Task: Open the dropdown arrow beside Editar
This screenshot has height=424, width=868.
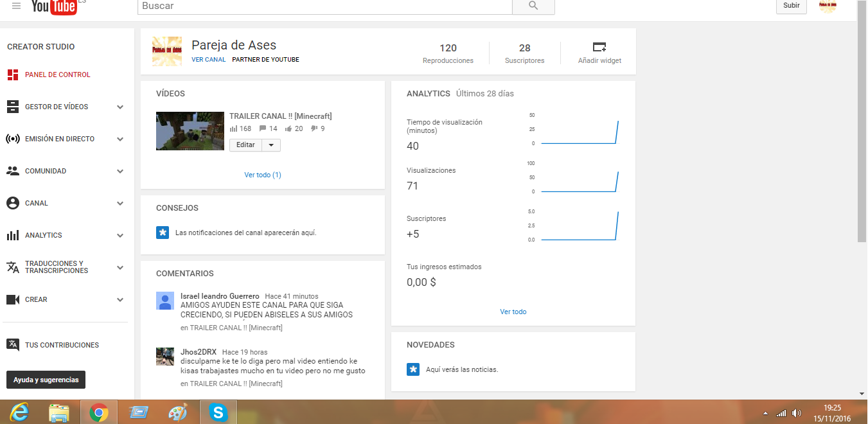Action: tap(271, 145)
